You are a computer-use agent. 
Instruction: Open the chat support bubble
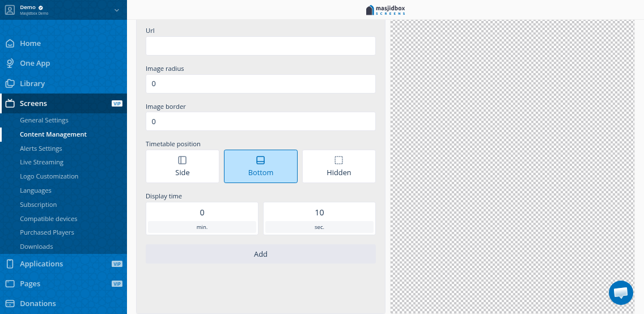click(x=621, y=292)
